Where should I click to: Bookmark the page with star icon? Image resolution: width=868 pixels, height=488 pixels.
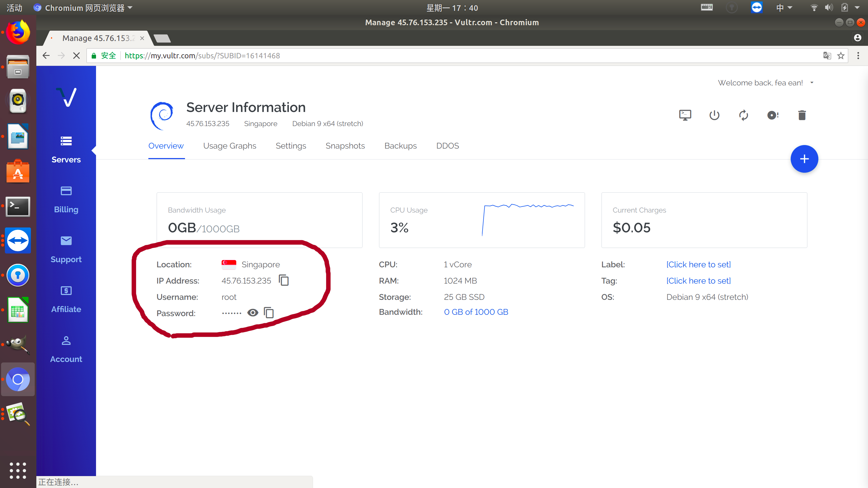[841, 56]
